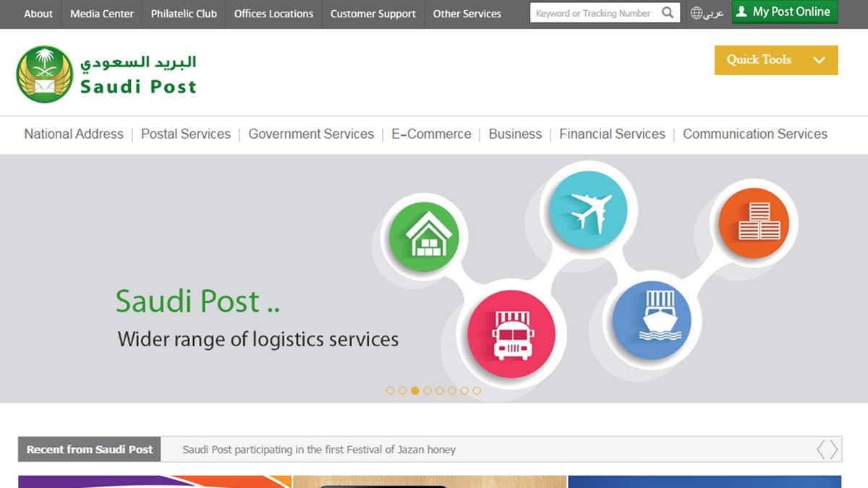Show next news item with right arrow
This screenshot has width=868, height=488.
[x=834, y=449]
